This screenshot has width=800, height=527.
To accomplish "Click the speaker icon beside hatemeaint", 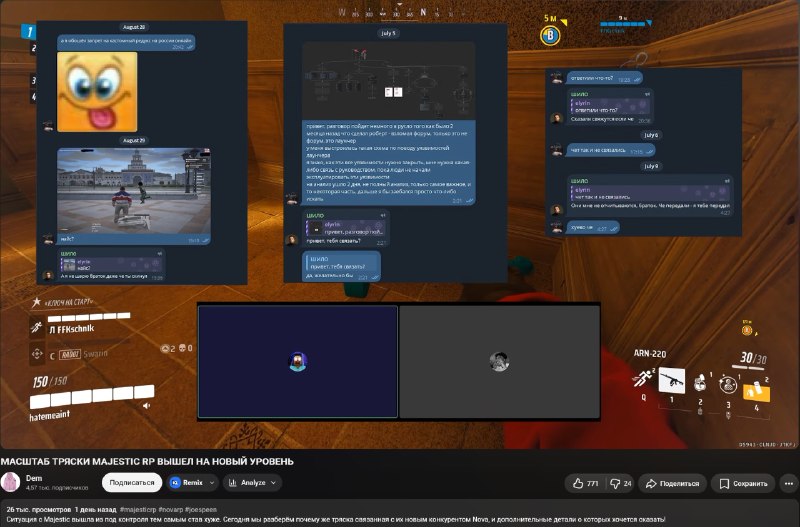I will [146, 406].
